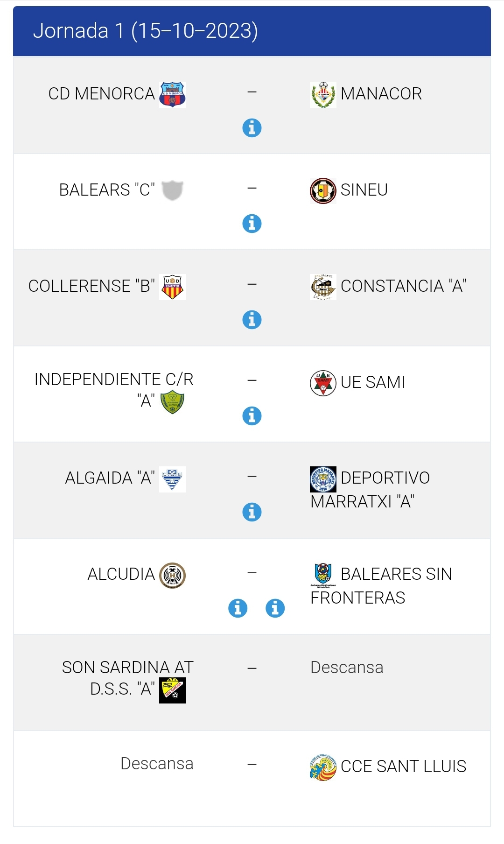This screenshot has width=504, height=844.
Task: Open the CONSTANCIA "A" team link
Action: [403, 286]
